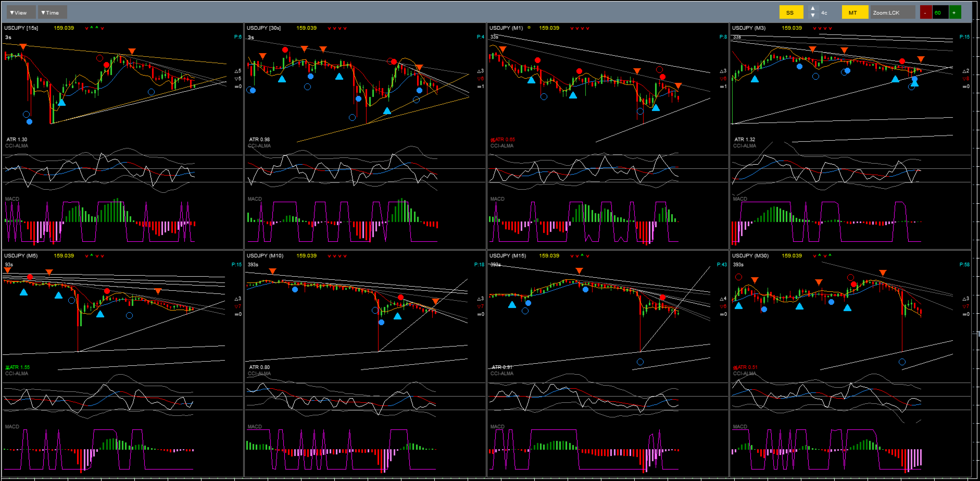This screenshot has width=980, height=481.
Task: Open the Time dropdown menu
Action: tap(52, 12)
